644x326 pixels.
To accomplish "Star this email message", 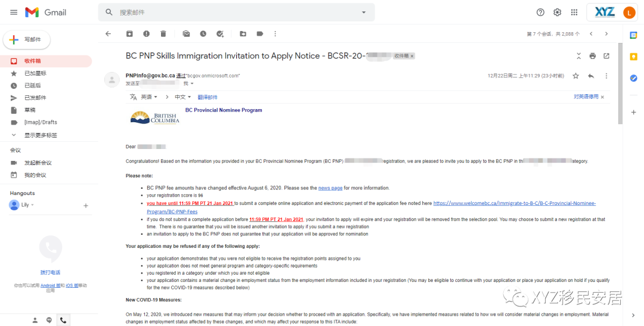I will click(x=576, y=76).
